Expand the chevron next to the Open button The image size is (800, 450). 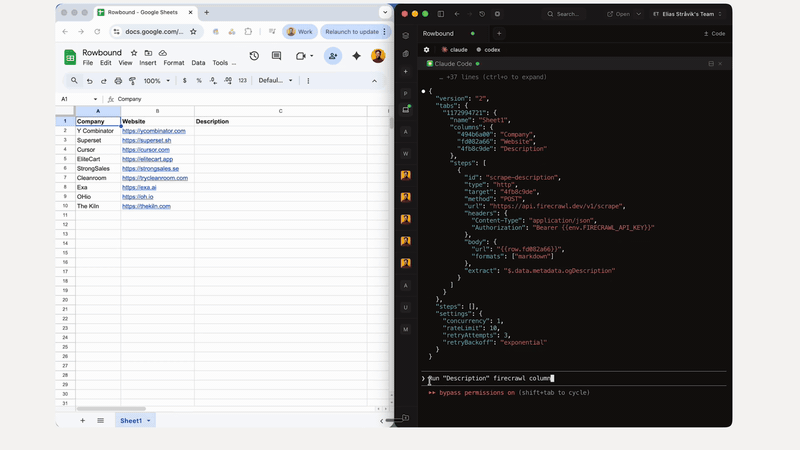click(x=638, y=14)
